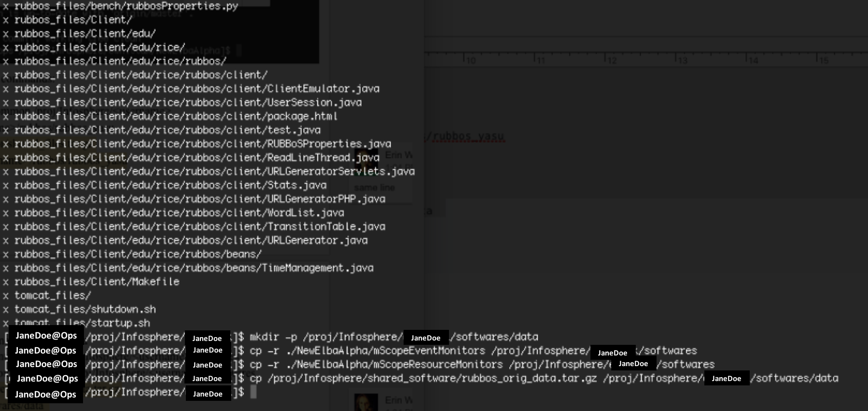The height and width of the screenshot is (411, 868).
Task: Click the URLGeneratorServlets.java file line
Action: (x=209, y=171)
